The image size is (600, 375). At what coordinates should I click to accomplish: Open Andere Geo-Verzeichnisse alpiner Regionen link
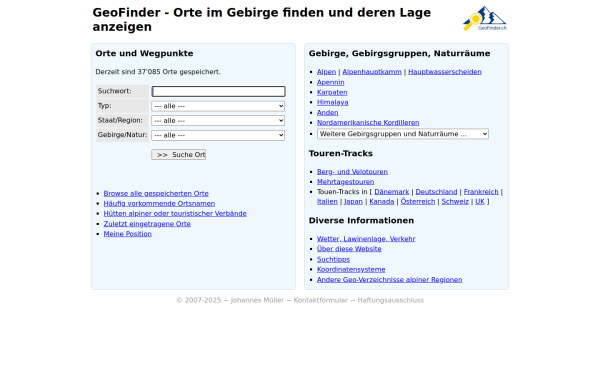[x=390, y=280]
